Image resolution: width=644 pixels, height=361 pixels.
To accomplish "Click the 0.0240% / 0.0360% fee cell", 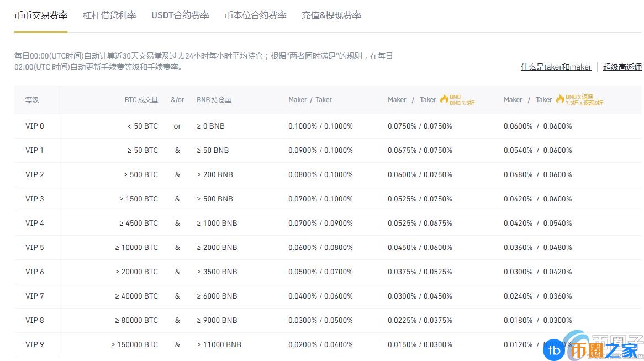I will click(537, 296).
